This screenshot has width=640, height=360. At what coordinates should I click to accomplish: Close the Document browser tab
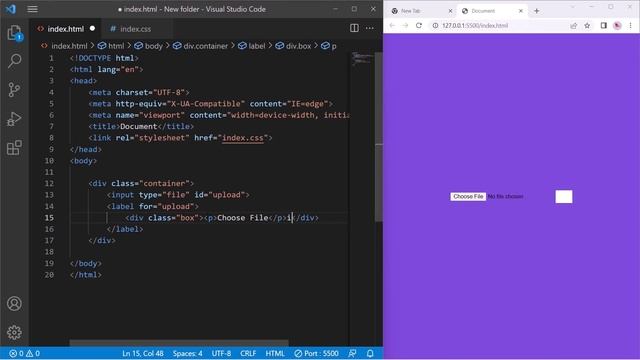(x=520, y=11)
